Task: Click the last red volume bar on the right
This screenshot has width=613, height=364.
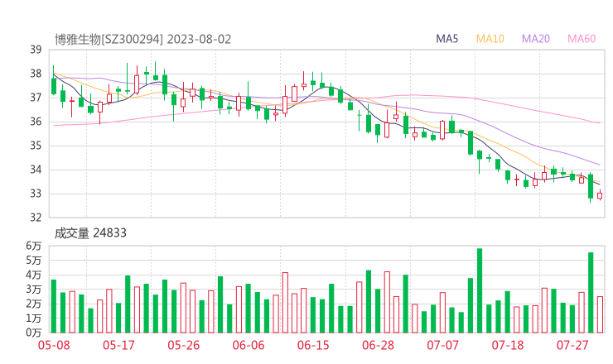Action: click(600, 315)
